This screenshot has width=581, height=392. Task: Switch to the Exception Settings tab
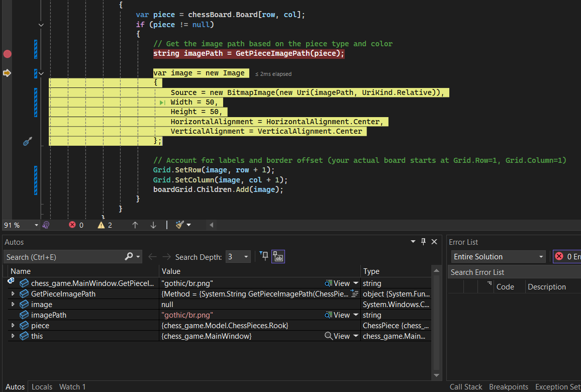pos(558,387)
